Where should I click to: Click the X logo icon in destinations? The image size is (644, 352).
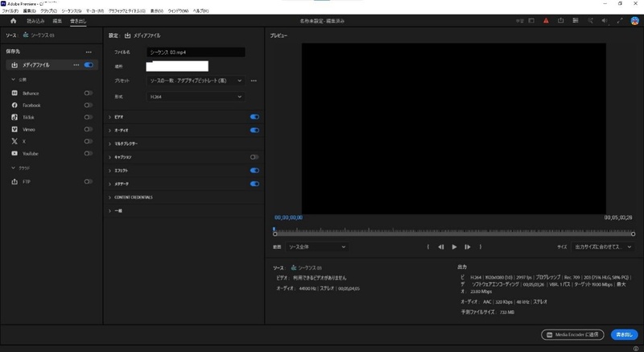14,141
